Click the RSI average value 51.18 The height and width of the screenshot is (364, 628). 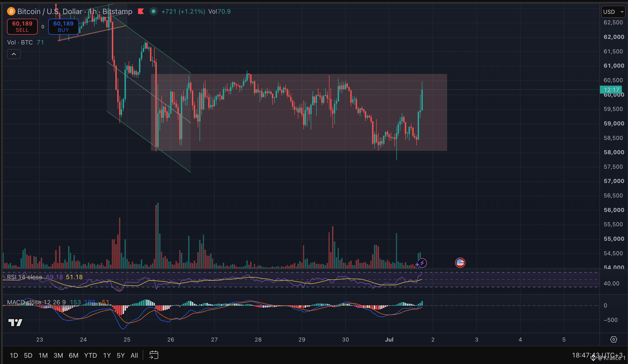[x=74, y=277]
